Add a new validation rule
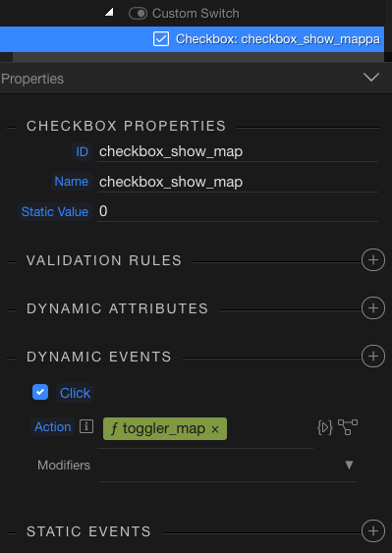392x553 pixels. click(373, 260)
